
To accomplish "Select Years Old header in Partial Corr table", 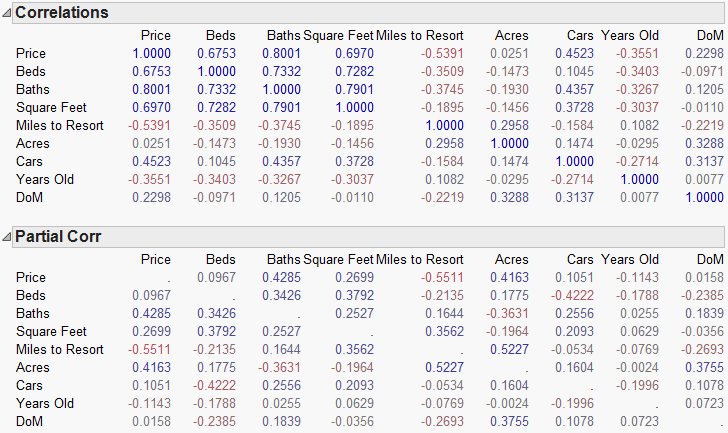I will coord(630,260).
